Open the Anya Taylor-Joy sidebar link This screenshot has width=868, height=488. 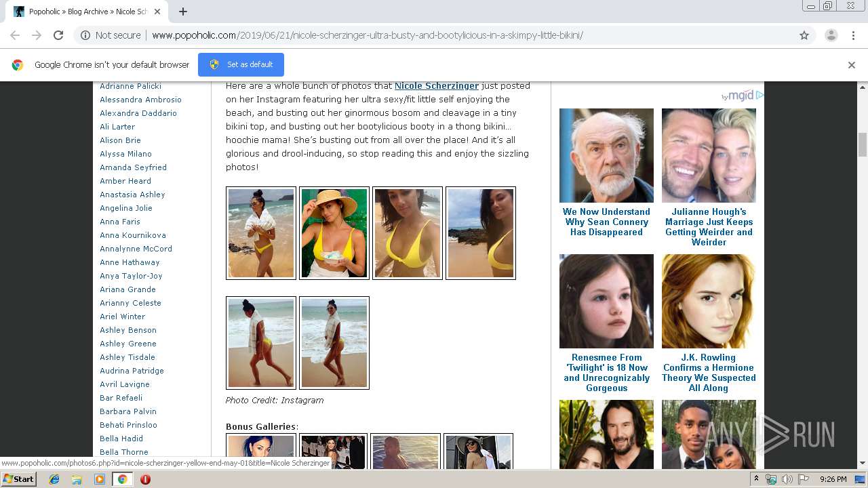tap(132, 276)
